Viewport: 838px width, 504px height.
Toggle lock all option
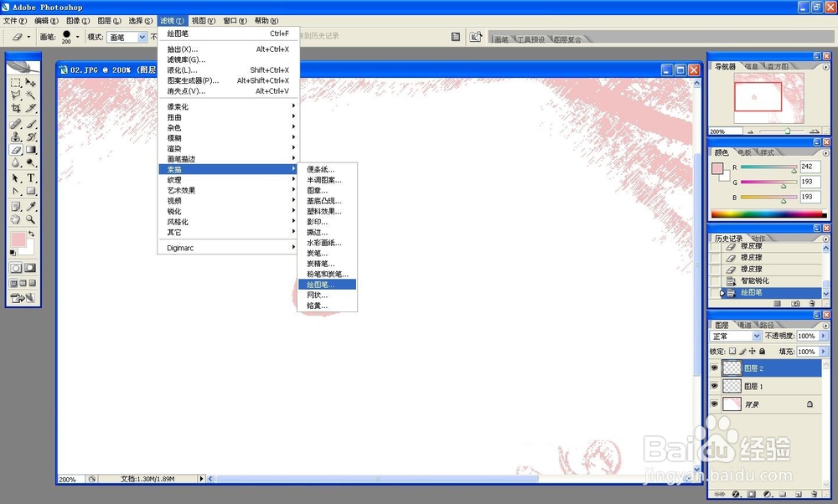[x=762, y=351]
